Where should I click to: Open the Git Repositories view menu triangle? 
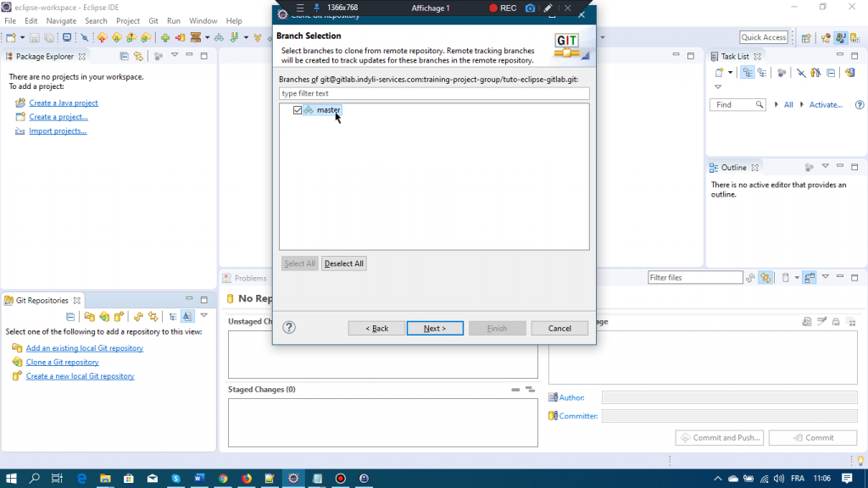coord(203,315)
